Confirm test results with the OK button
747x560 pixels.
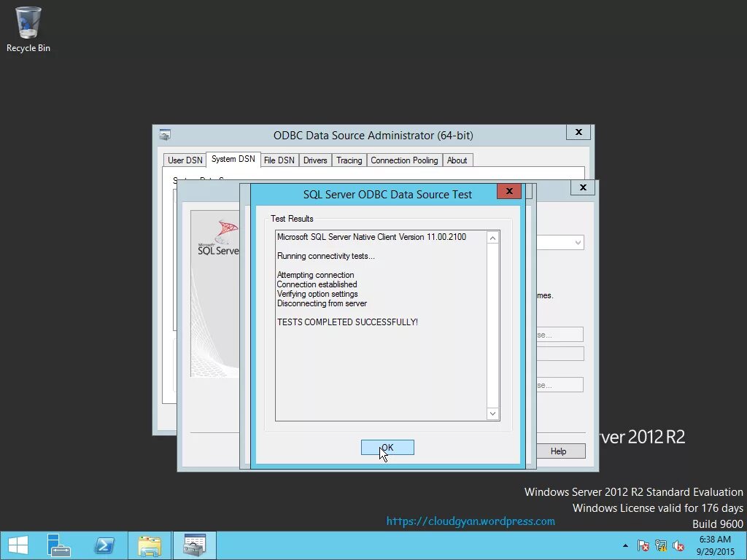(387, 447)
